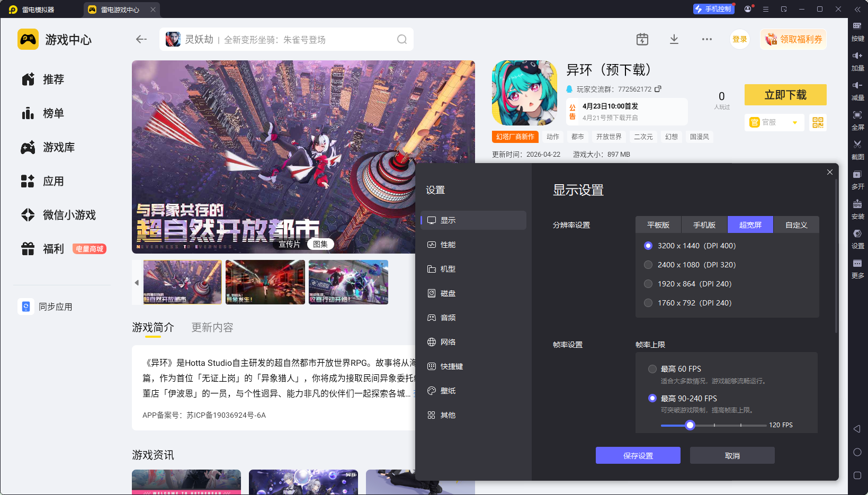
Task: Raise volume with the 加量 icon
Action: coord(857,61)
